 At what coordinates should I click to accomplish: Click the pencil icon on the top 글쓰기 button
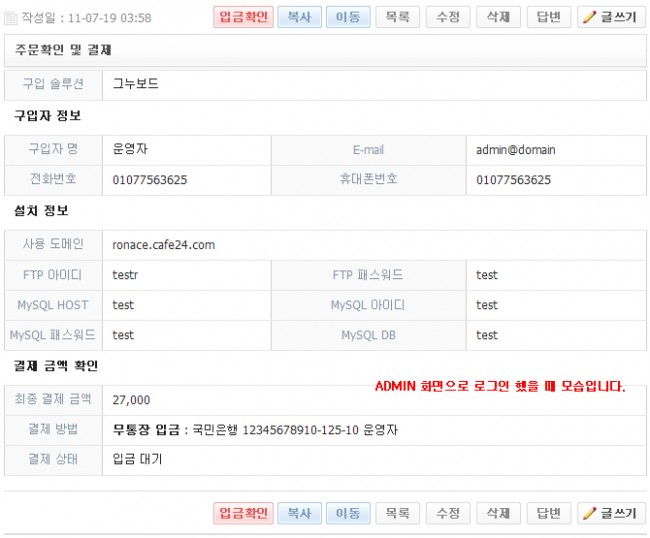(x=590, y=17)
